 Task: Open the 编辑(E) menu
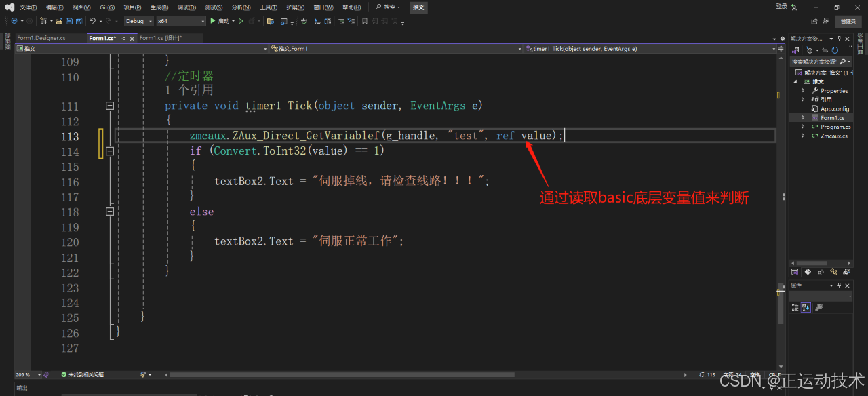click(x=54, y=7)
